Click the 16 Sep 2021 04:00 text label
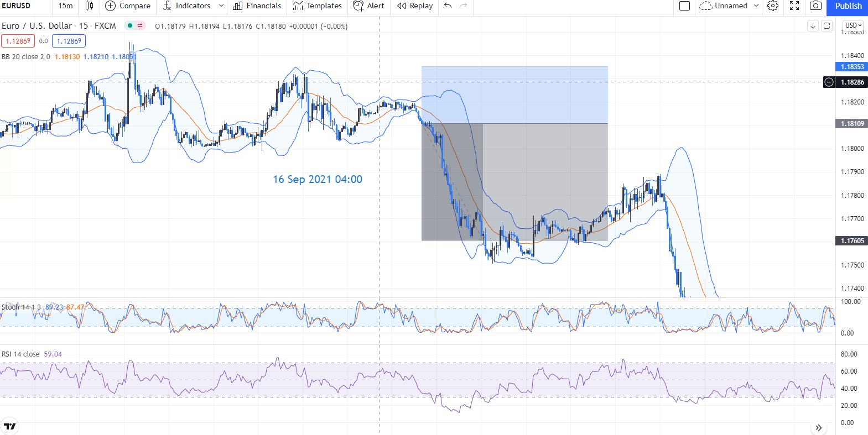This screenshot has height=435, width=868. click(x=318, y=179)
